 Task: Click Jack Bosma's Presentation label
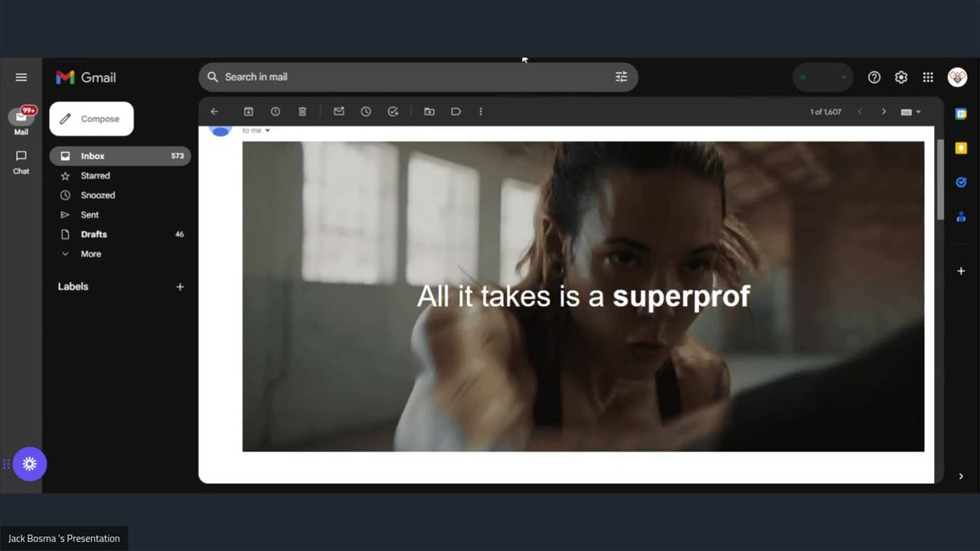tap(64, 538)
